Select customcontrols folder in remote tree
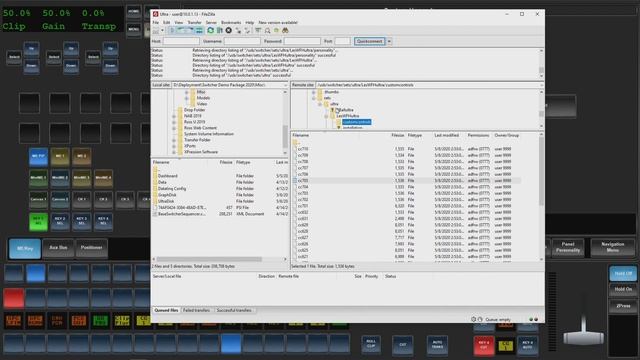This screenshot has width=640, height=360. (357, 122)
